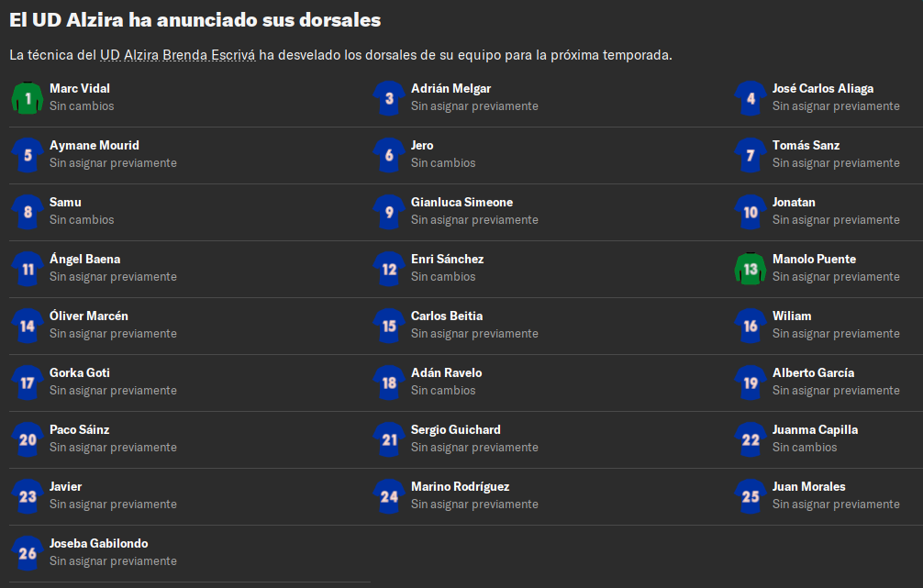Click Adán Ravelo's name
The height and width of the screenshot is (588, 923).
[446, 372]
